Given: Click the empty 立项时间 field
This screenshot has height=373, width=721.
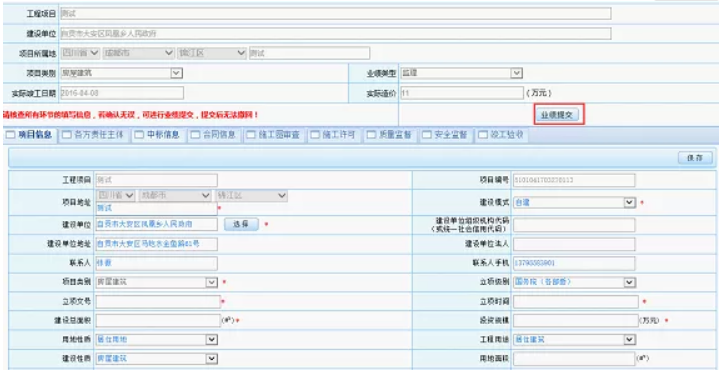Looking at the screenshot, I should coord(576,301).
